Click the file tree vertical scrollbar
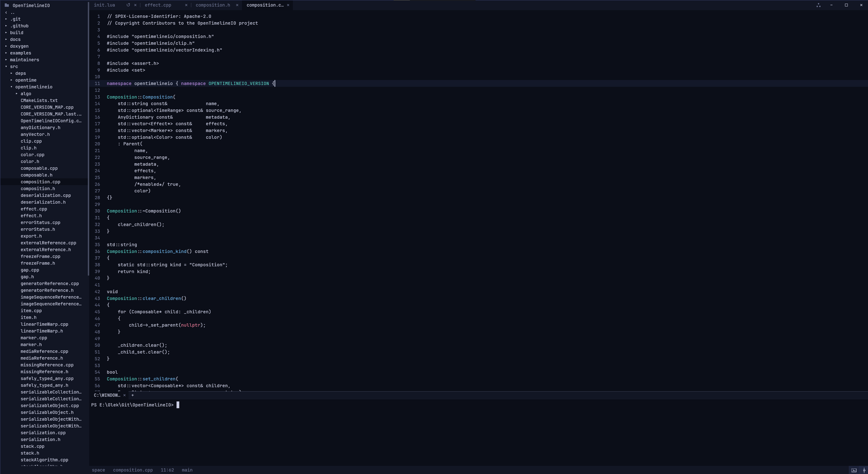868x474 pixels. click(88, 138)
